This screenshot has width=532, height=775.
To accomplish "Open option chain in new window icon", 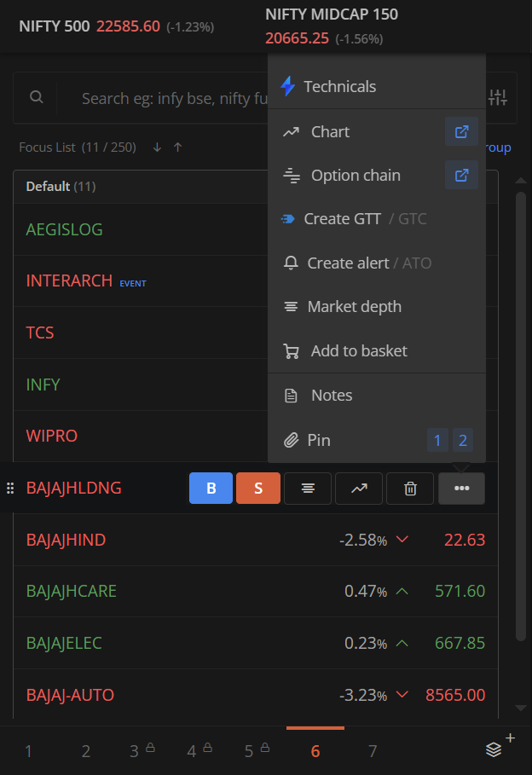I will [x=461, y=175].
